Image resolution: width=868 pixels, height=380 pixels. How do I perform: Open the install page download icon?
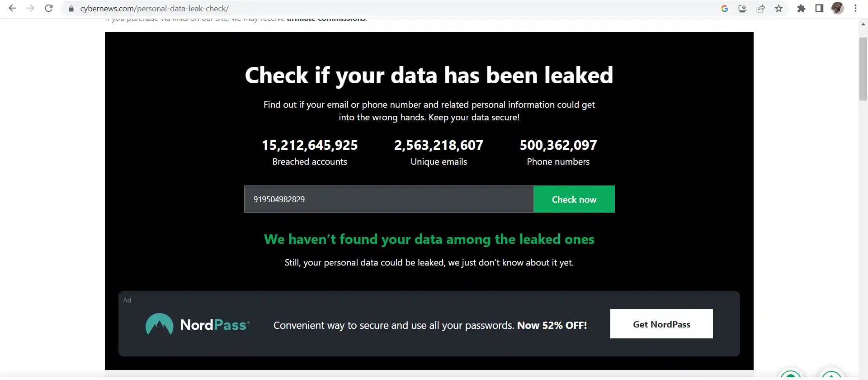[x=743, y=9]
